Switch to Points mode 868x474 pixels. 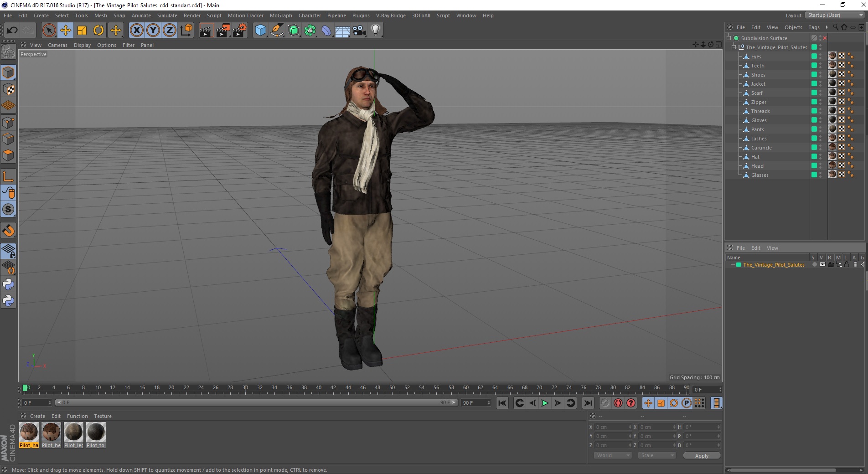(x=8, y=122)
